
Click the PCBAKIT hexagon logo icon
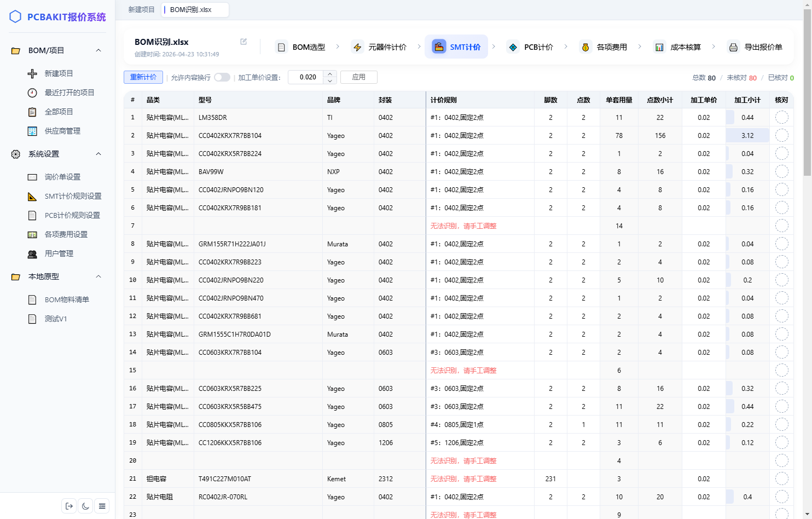pyautogui.click(x=15, y=16)
